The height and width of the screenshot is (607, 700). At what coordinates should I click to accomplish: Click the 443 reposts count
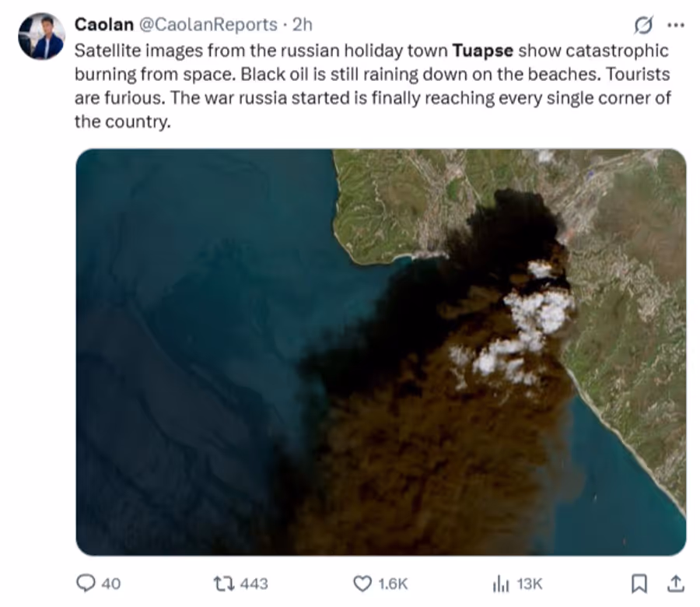point(254,583)
